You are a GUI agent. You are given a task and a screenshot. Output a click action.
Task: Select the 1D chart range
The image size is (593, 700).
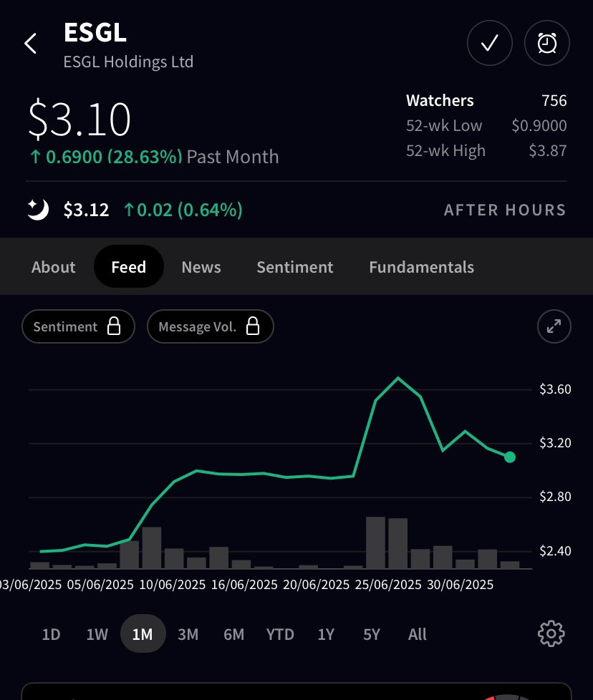(x=51, y=634)
